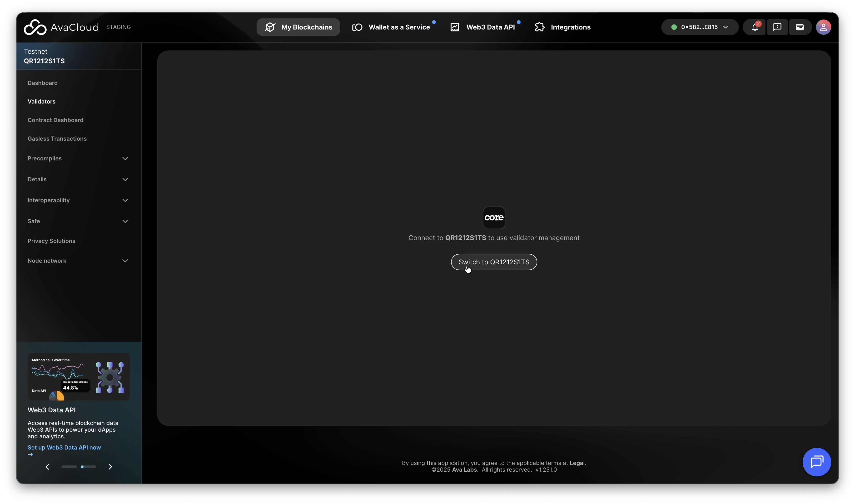Click the Core wallet logo icon
The height and width of the screenshot is (504, 855).
(x=494, y=218)
